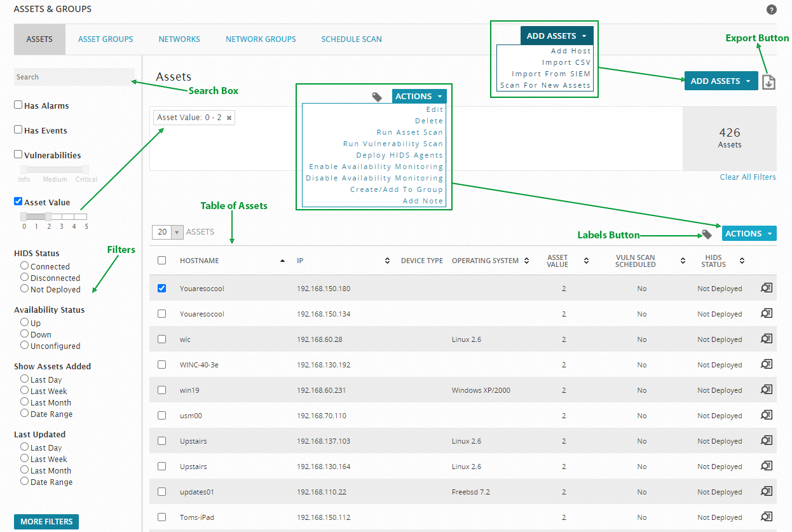The width and height of the screenshot is (792, 532).
Task: Check the row checkbox for win19
Action: pos(161,390)
